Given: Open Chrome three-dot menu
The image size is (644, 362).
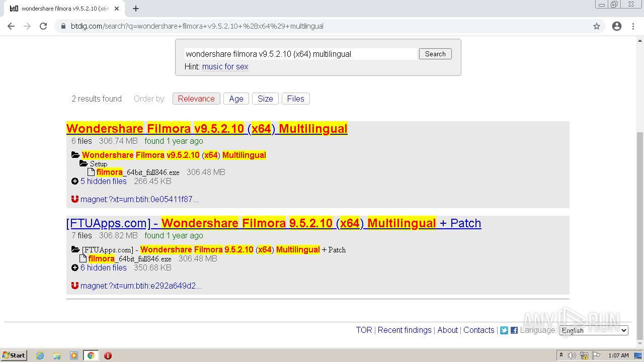Looking at the screenshot, I should click(x=633, y=26).
